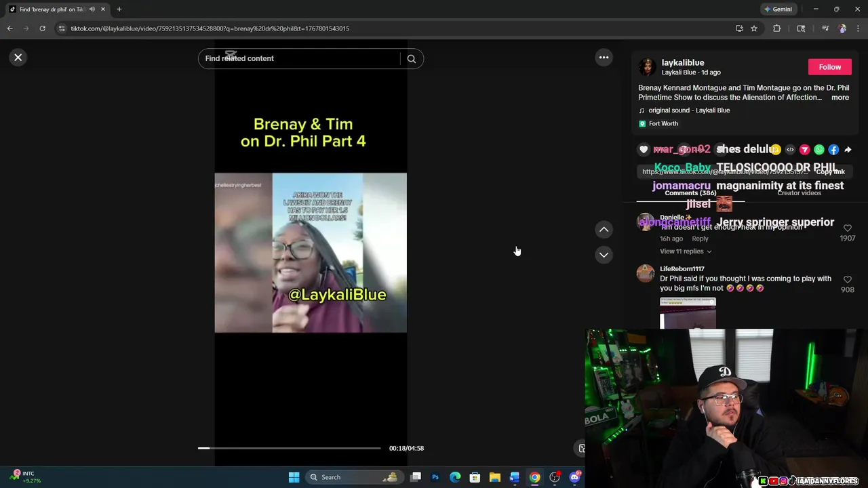Expand View 11 replies under Danielle's comment

(686, 251)
